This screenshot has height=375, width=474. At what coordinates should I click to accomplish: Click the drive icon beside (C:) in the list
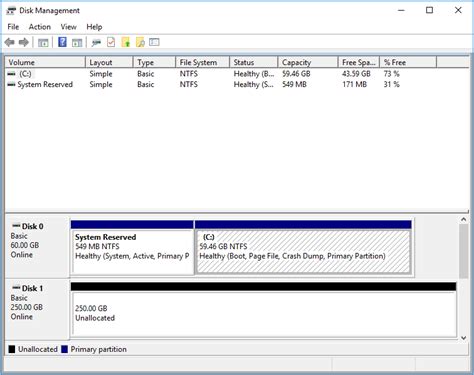[x=12, y=74]
